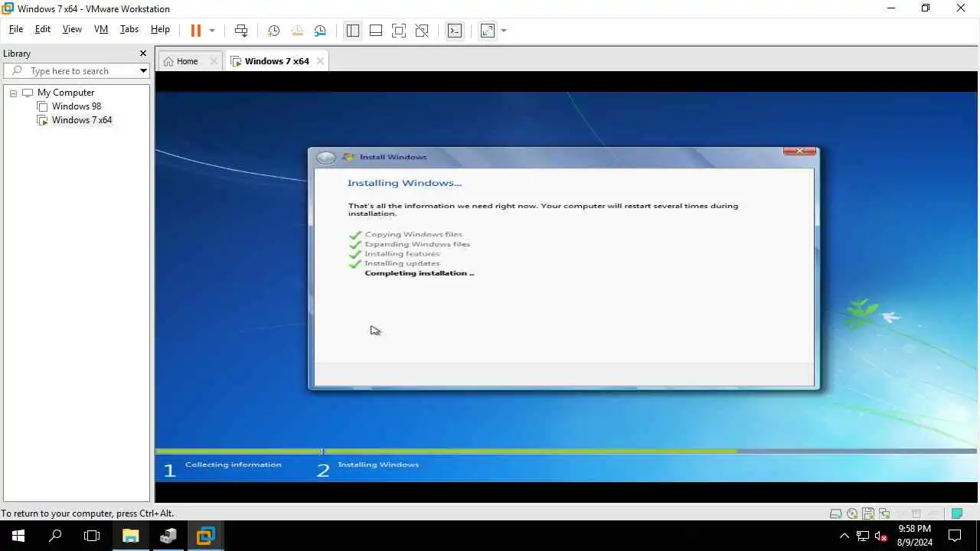Open the Tabs menu

point(129,29)
